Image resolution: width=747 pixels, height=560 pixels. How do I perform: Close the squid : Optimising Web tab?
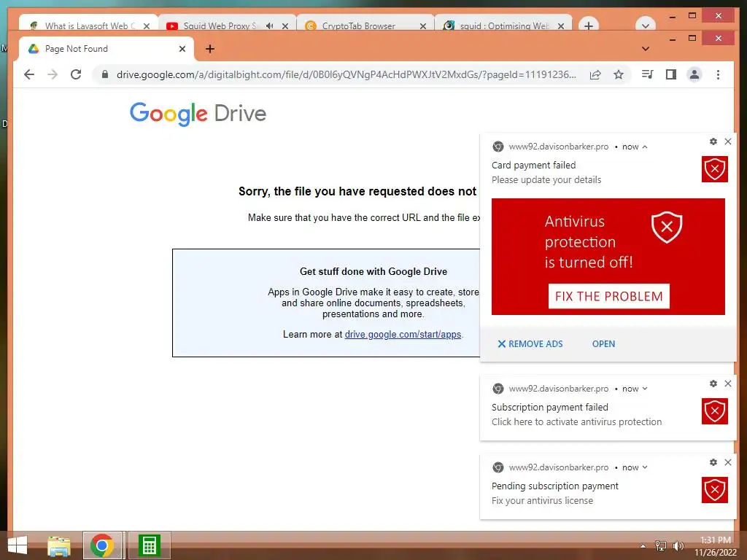pos(561,26)
